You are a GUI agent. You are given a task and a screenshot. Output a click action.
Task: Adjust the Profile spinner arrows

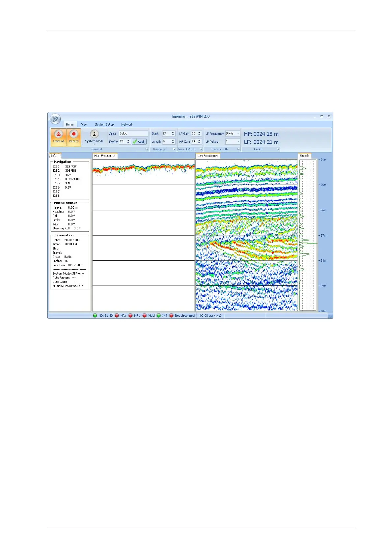coord(128,142)
